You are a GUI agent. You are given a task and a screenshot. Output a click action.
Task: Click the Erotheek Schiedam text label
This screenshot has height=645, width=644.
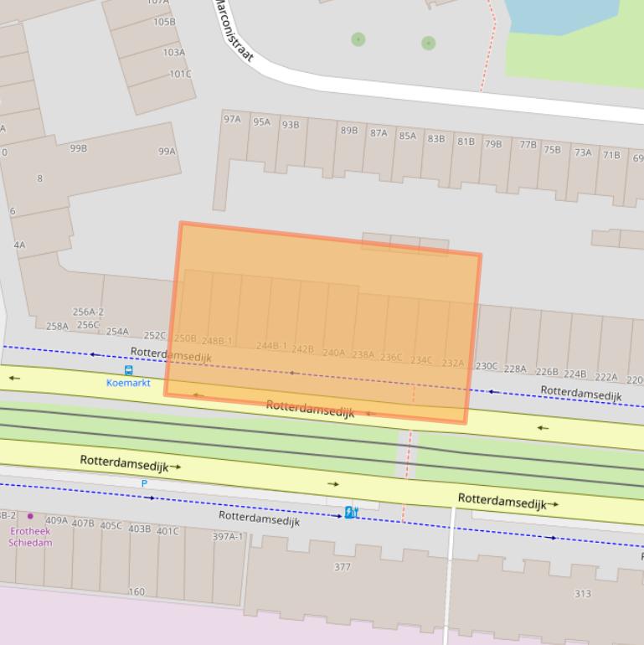tap(30, 536)
